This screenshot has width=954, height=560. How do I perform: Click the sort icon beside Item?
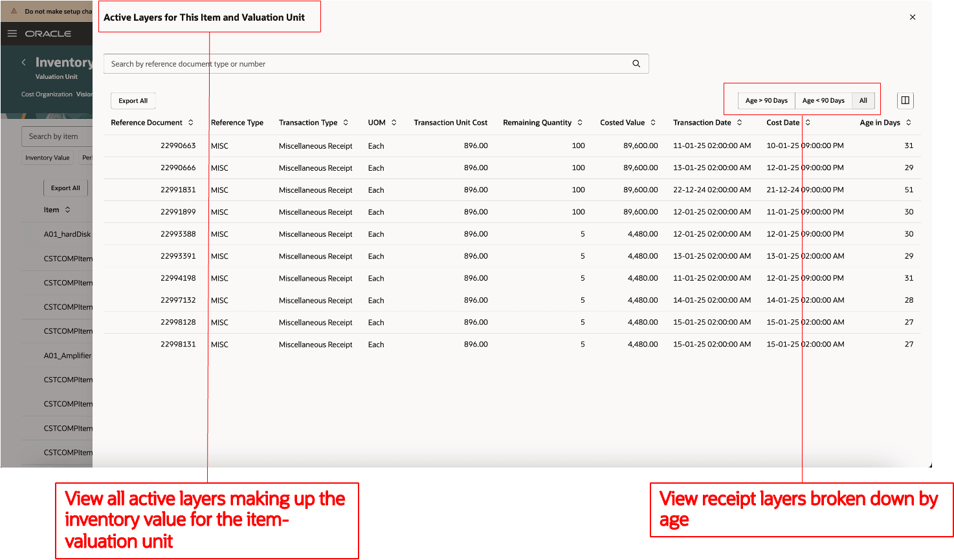click(x=68, y=210)
